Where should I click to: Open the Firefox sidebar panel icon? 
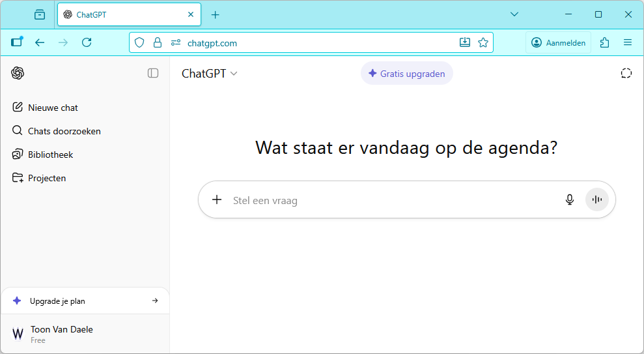coord(17,42)
